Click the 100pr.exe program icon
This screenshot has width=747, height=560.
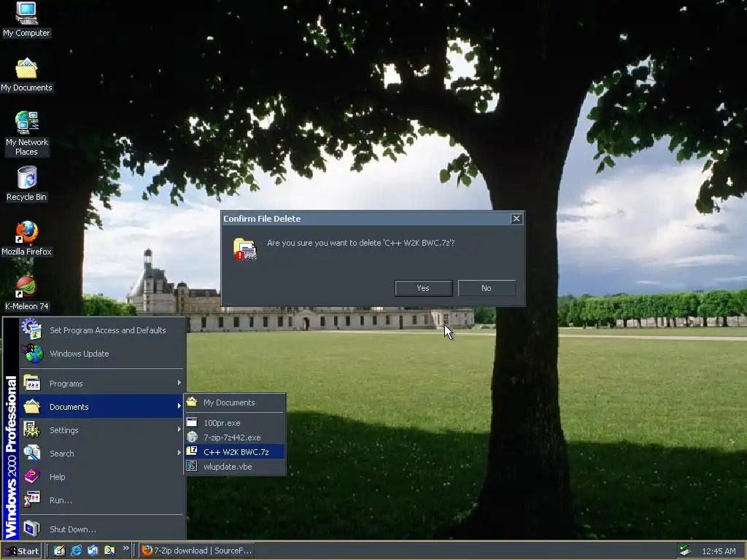click(192, 422)
